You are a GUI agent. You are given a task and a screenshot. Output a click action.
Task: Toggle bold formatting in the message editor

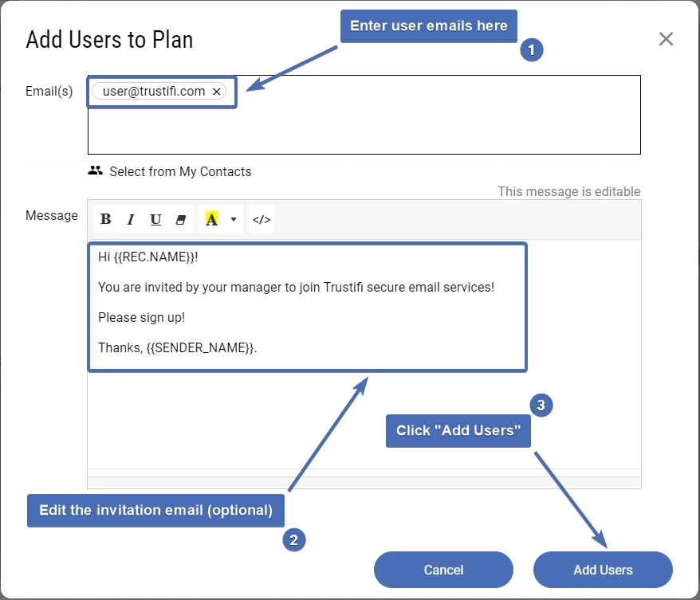click(106, 219)
